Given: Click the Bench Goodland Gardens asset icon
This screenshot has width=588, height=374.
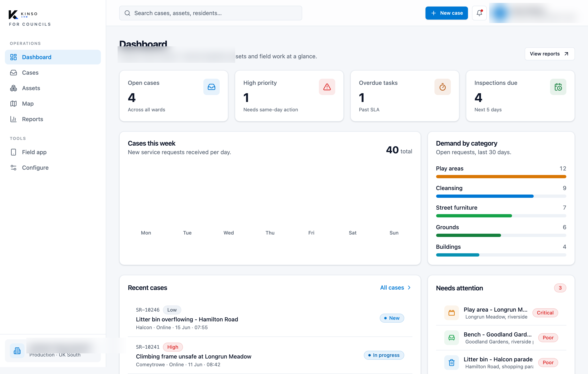Looking at the screenshot, I should (451, 338).
